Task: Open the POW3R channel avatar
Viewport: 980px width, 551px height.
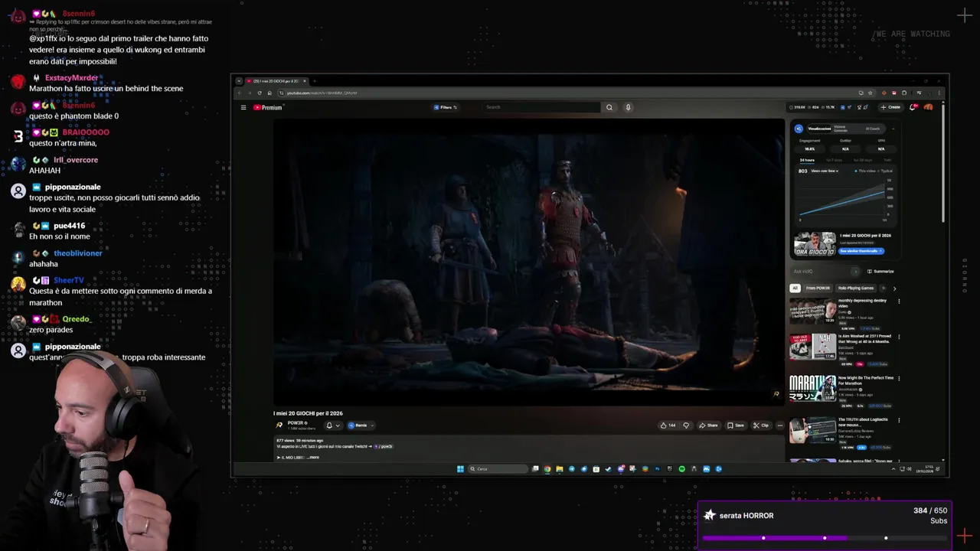Action: [279, 425]
